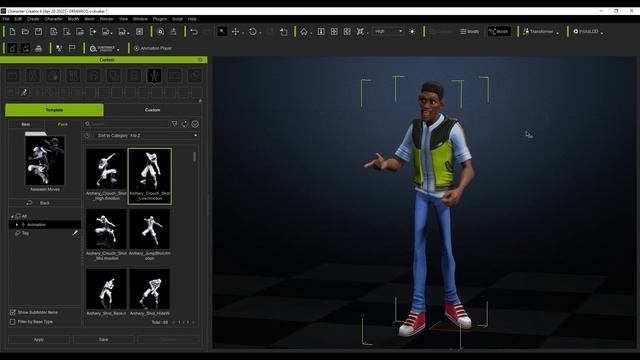This screenshot has height=360, width=640.
Task: Click the Home camera view icon
Action: pyautogui.click(x=304, y=31)
